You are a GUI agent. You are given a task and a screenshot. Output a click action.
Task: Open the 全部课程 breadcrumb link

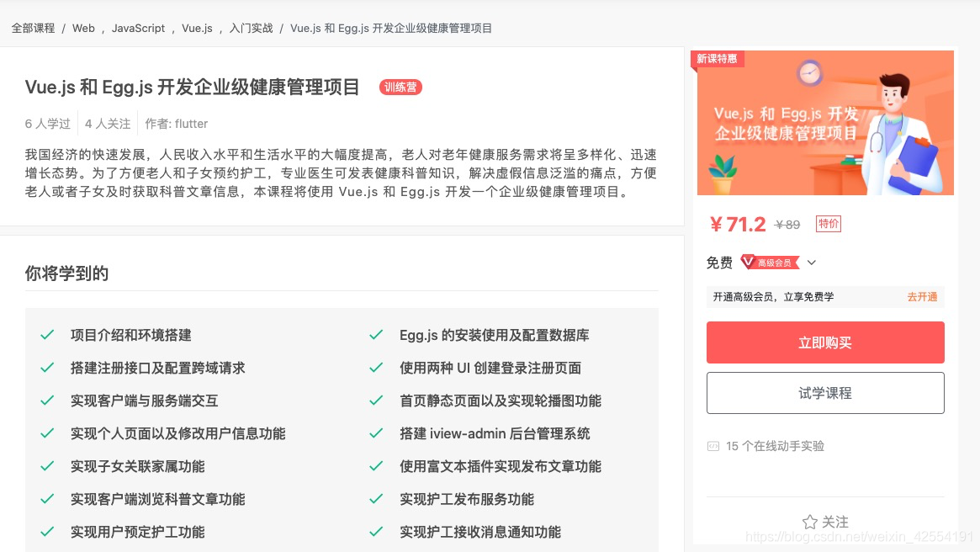click(33, 28)
